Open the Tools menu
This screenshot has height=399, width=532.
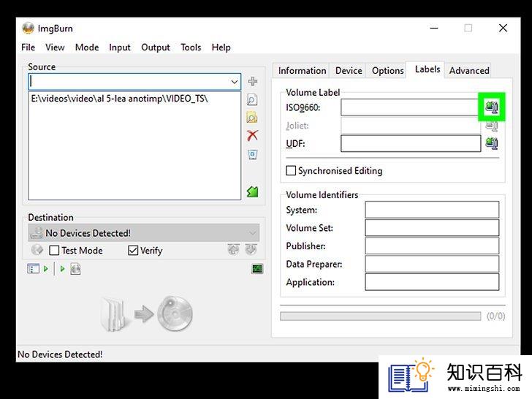[191, 47]
